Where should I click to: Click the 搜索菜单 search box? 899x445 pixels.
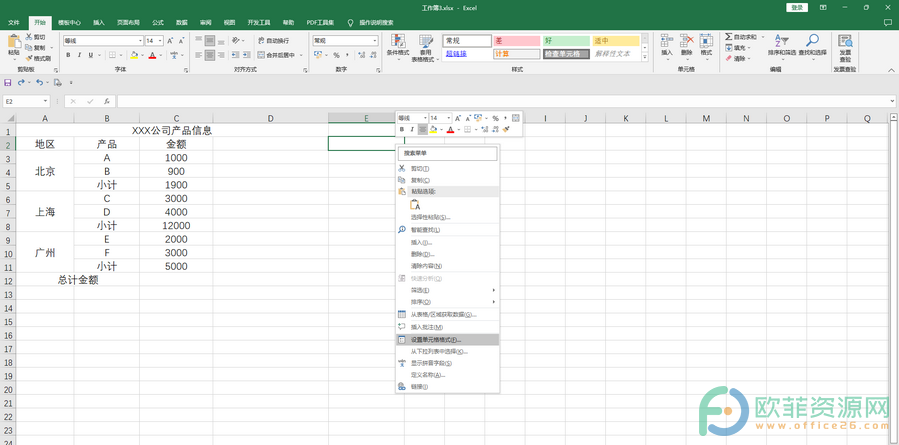tap(448, 154)
